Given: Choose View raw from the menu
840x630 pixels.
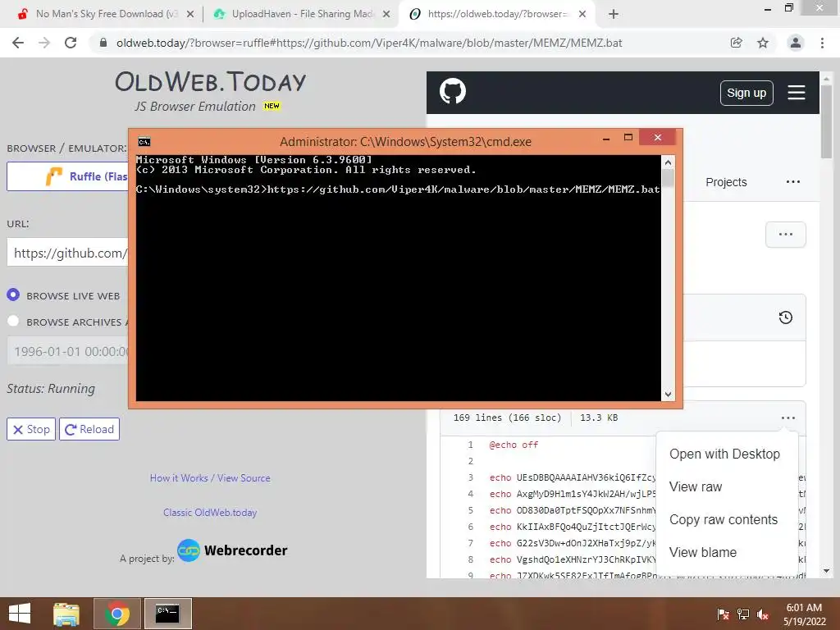Looking at the screenshot, I should click(x=696, y=487).
